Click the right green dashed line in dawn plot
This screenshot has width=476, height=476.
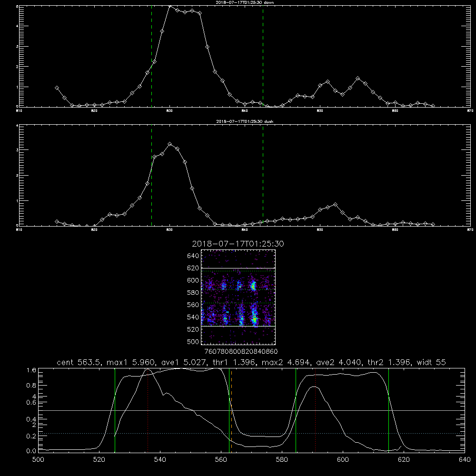pos(263,58)
